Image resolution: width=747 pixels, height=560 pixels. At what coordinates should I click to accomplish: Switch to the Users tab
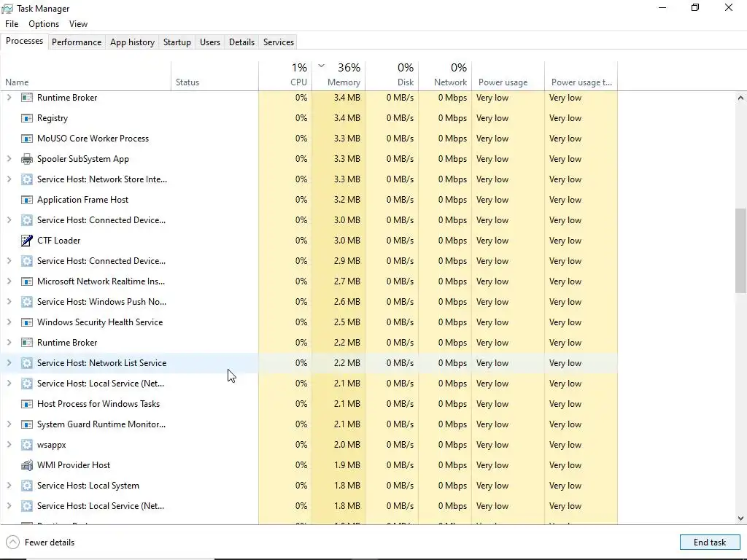(210, 42)
